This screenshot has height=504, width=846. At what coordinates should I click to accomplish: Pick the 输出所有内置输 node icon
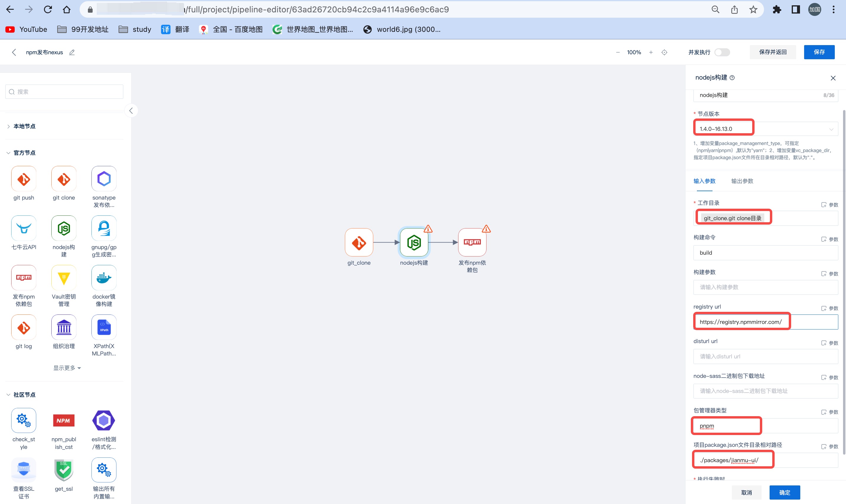pyautogui.click(x=104, y=470)
